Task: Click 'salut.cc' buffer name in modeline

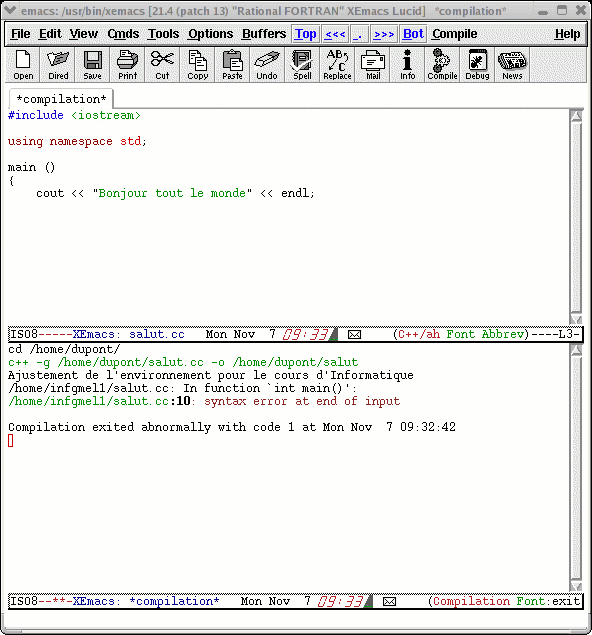Action: pyautogui.click(x=157, y=335)
